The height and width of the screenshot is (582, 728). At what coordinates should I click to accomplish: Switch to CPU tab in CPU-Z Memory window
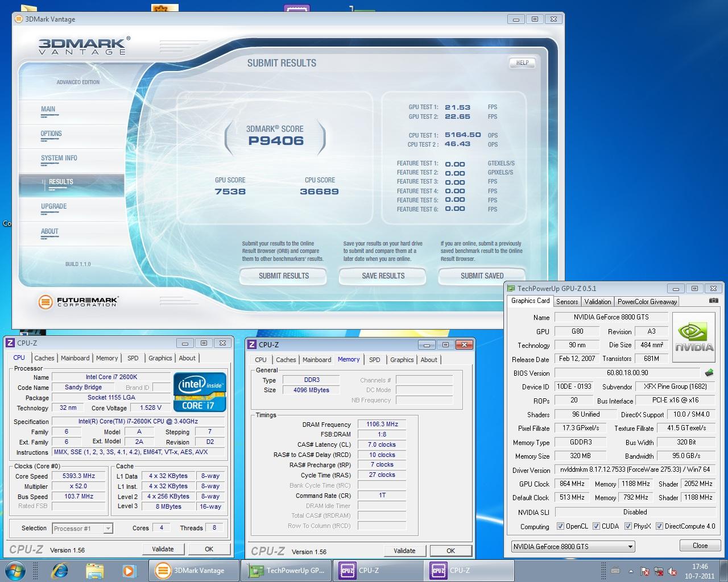click(261, 360)
